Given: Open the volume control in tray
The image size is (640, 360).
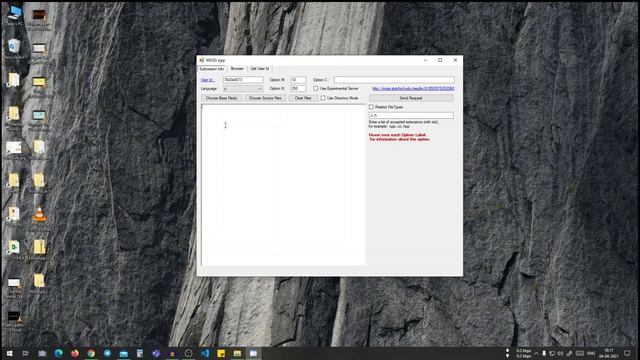Looking at the screenshot, I should 560,353.
